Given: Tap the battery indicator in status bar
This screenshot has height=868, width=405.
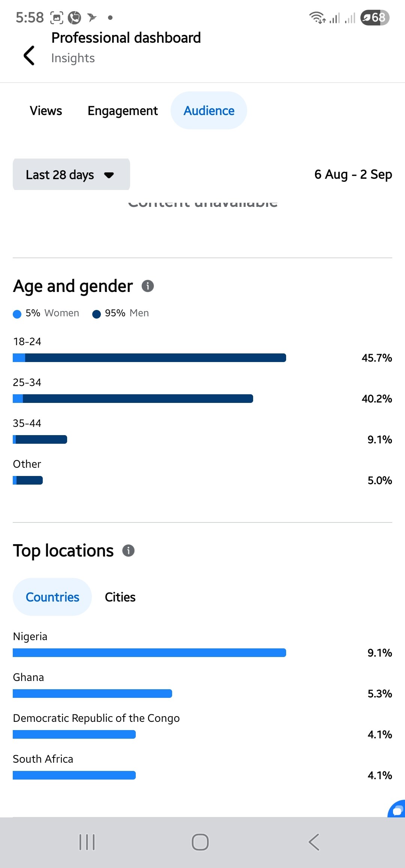Looking at the screenshot, I should (x=375, y=18).
